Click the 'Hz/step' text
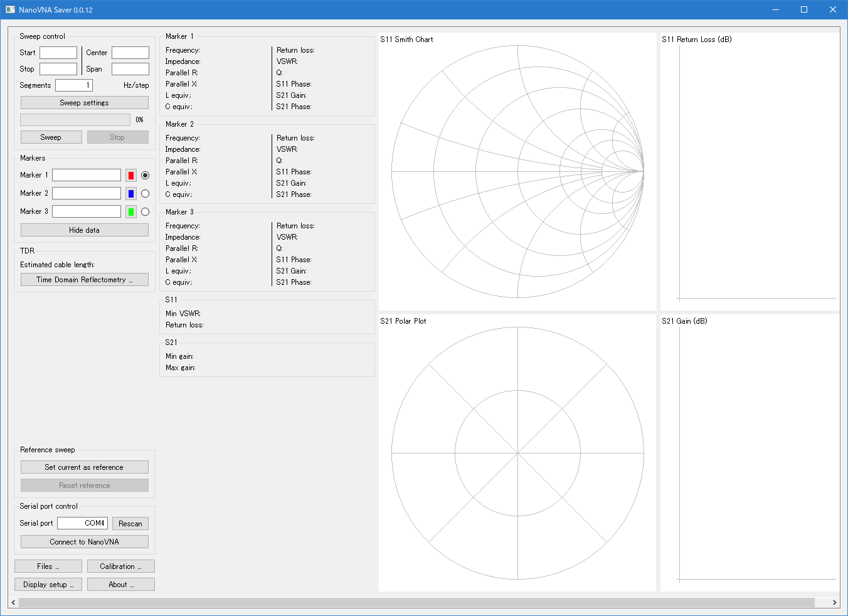The image size is (848, 616). (x=136, y=85)
